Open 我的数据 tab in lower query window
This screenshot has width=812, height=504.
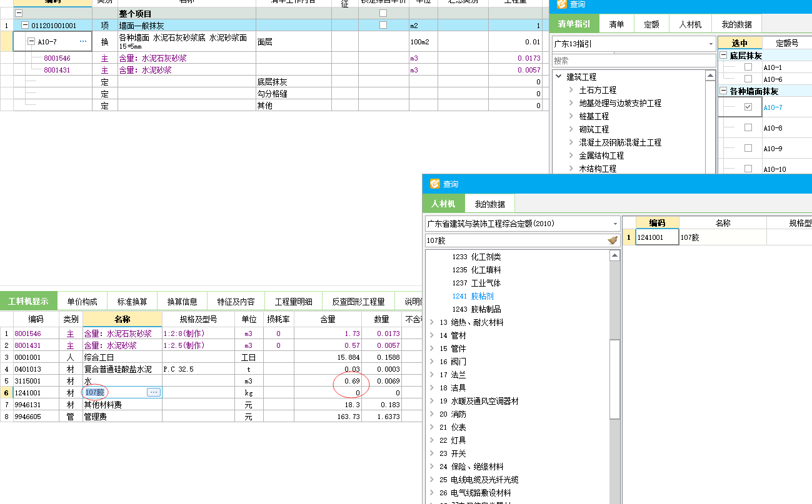coord(489,204)
